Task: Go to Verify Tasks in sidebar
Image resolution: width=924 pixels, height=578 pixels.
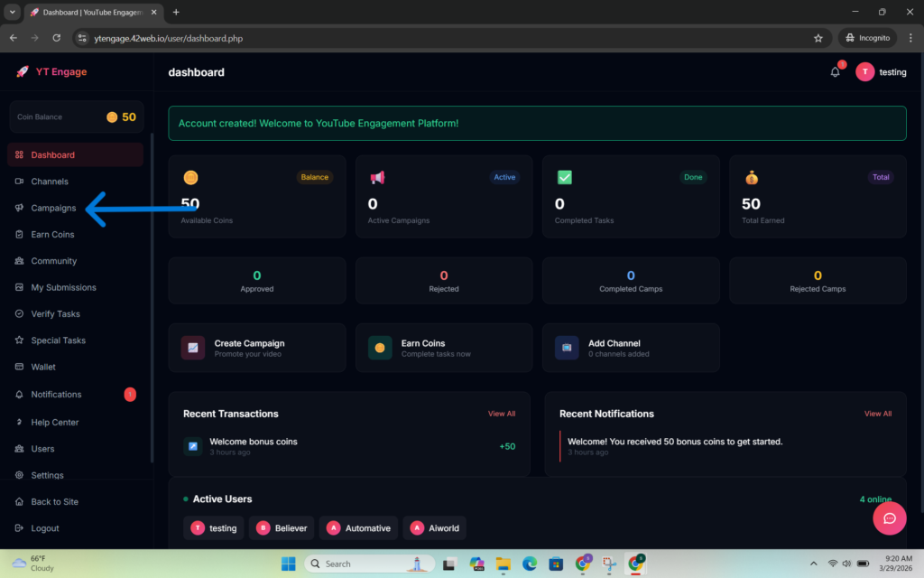Action: click(x=55, y=314)
